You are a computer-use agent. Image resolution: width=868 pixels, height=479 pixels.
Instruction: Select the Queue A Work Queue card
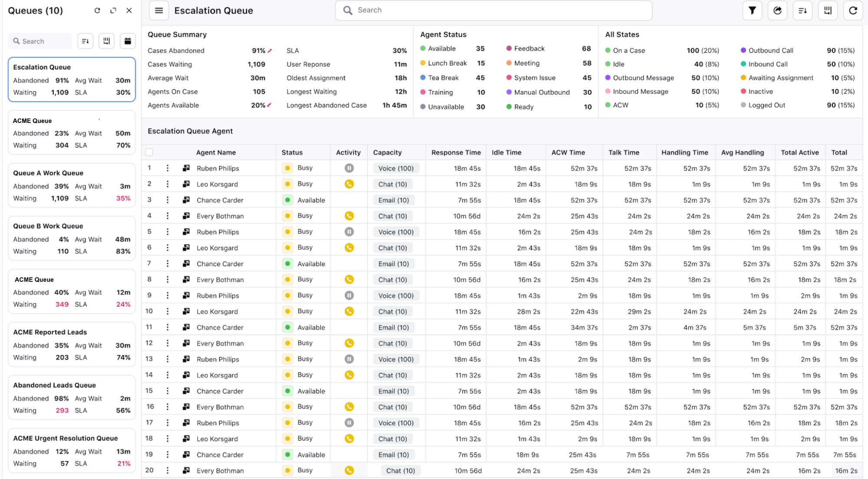click(x=72, y=185)
